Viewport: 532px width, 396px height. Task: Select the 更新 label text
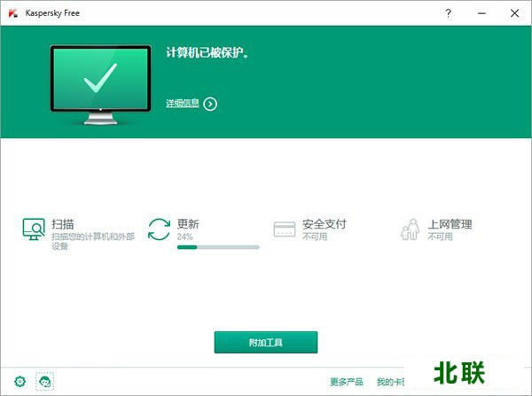[189, 224]
